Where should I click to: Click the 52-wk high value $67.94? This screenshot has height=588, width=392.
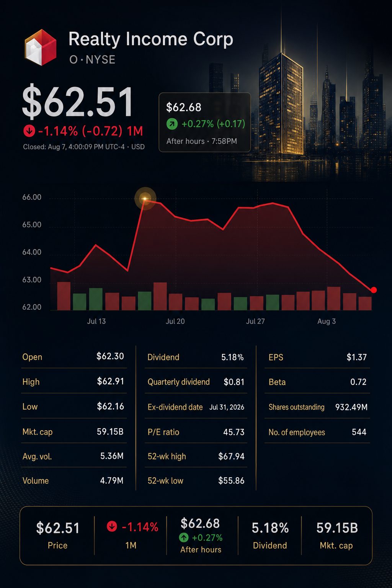[x=231, y=456]
